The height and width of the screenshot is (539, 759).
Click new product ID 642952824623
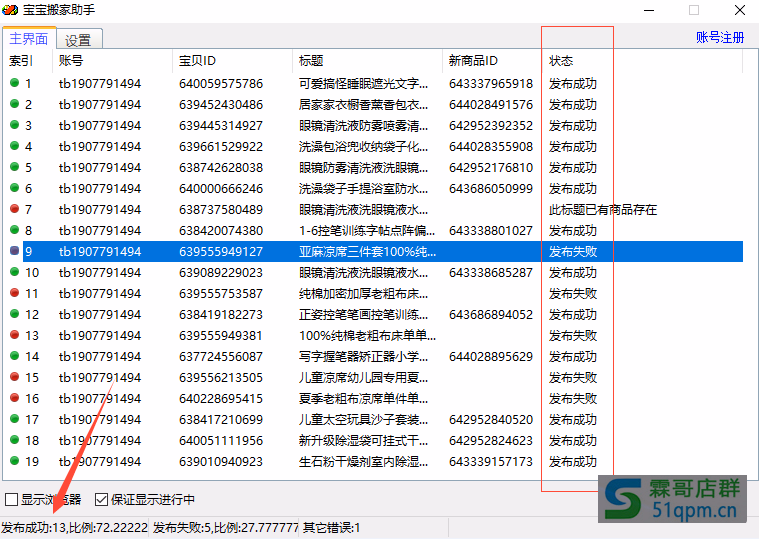[491, 440]
